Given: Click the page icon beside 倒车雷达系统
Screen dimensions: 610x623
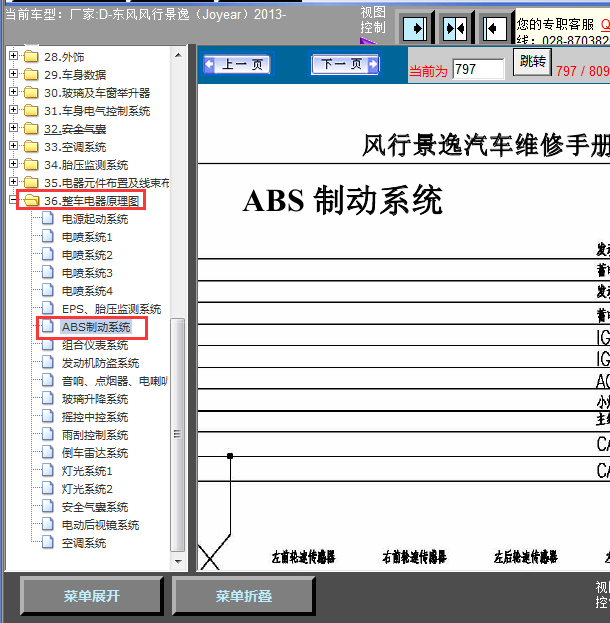Looking at the screenshot, I should pyautogui.click(x=48, y=452).
